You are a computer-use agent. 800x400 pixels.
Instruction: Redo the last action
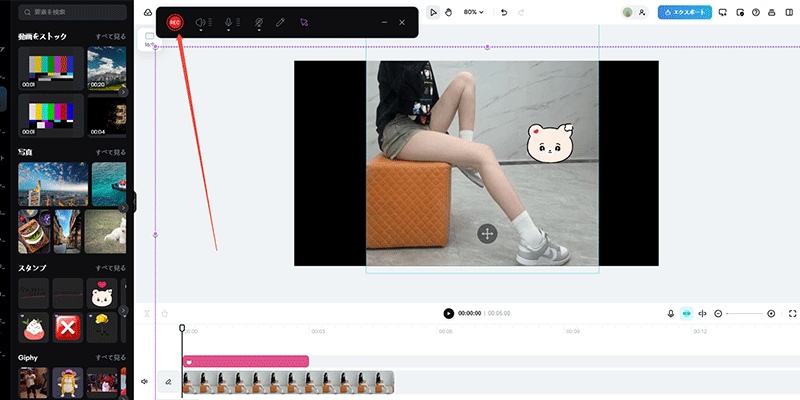point(521,12)
